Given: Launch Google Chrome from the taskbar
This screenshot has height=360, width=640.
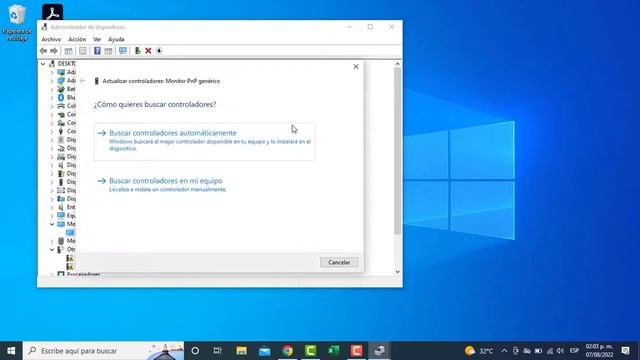Looking at the screenshot, I should click(287, 351).
